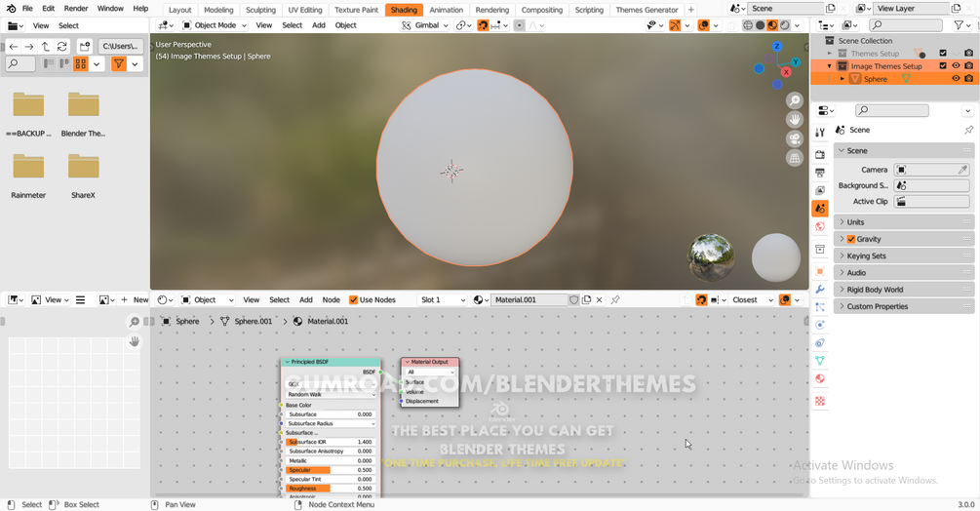The image size is (980, 511).
Task: Exclude Themes Setup collection via checkbox
Action: (x=943, y=53)
